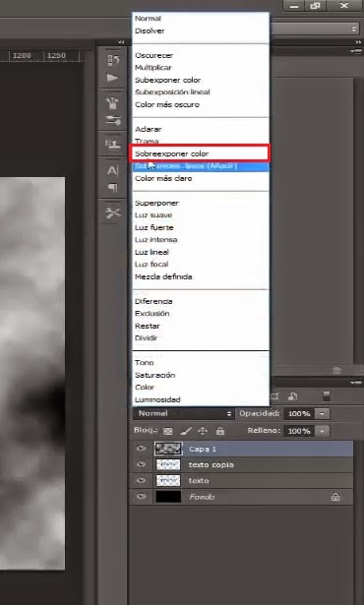The height and width of the screenshot is (605, 364).
Task: Hide the Capa 1 layer
Action: click(142, 449)
